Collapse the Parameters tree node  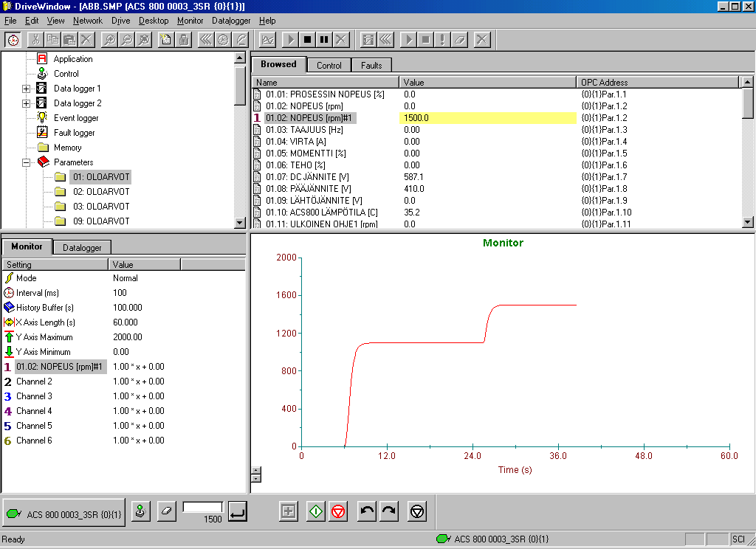[26, 162]
